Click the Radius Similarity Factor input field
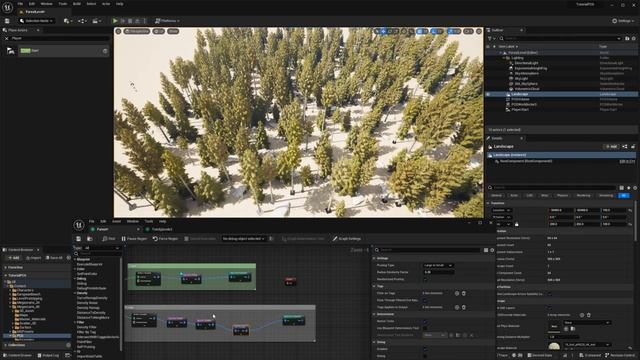The width and height of the screenshot is (640, 360). (438, 272)
